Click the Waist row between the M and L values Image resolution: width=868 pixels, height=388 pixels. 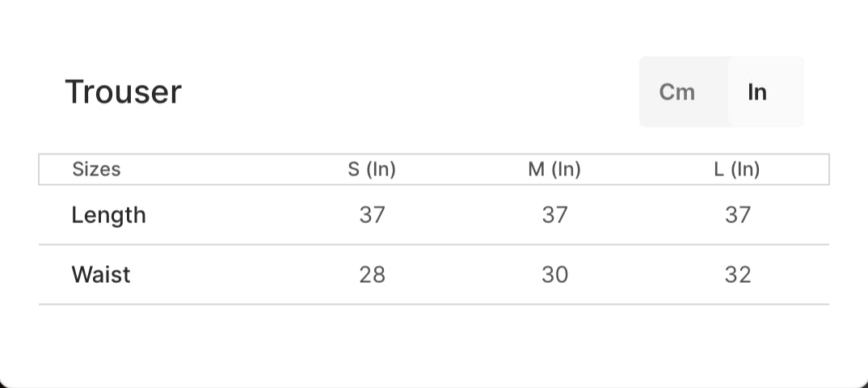[646, 275]
